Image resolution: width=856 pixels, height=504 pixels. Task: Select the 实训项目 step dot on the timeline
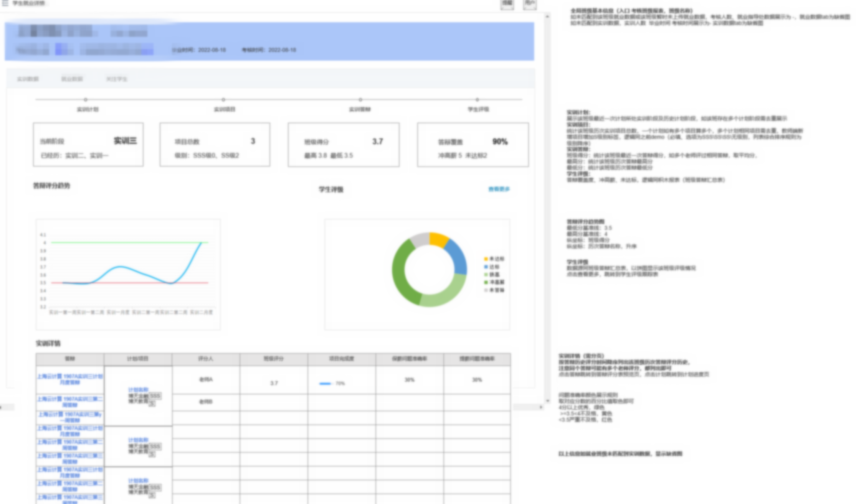click(x=223, y=100)
